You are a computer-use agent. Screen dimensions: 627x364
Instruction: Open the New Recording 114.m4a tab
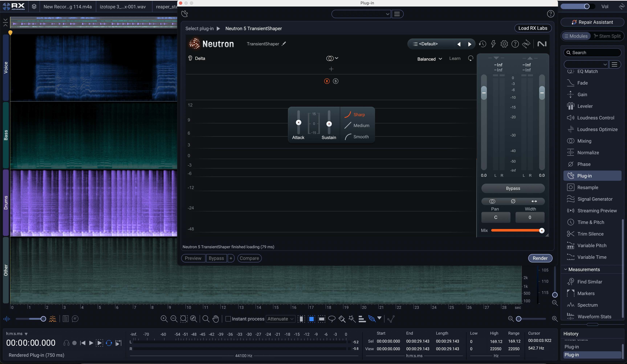pyautogui.click(x=67, y=7)
